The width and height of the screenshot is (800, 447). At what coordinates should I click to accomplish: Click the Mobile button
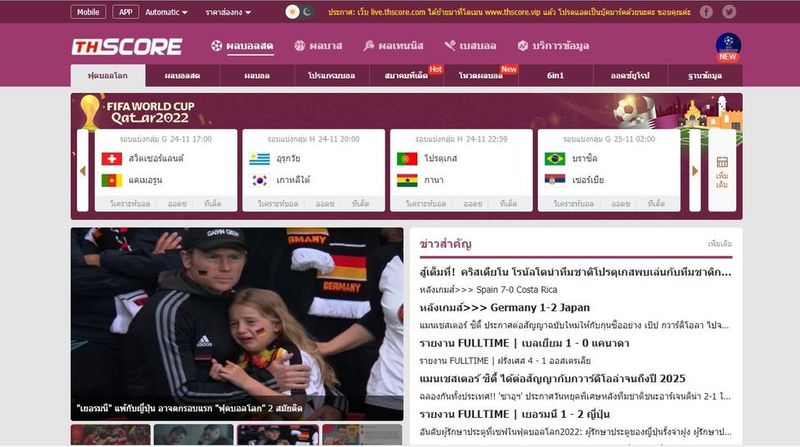coord(88,12)
